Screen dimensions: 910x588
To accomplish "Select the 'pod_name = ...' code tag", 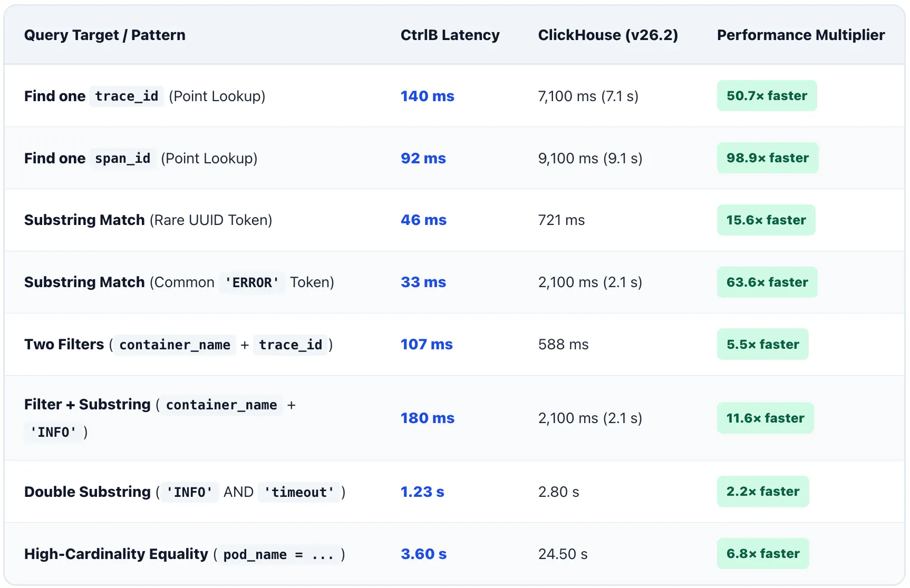I will point(278,555).
